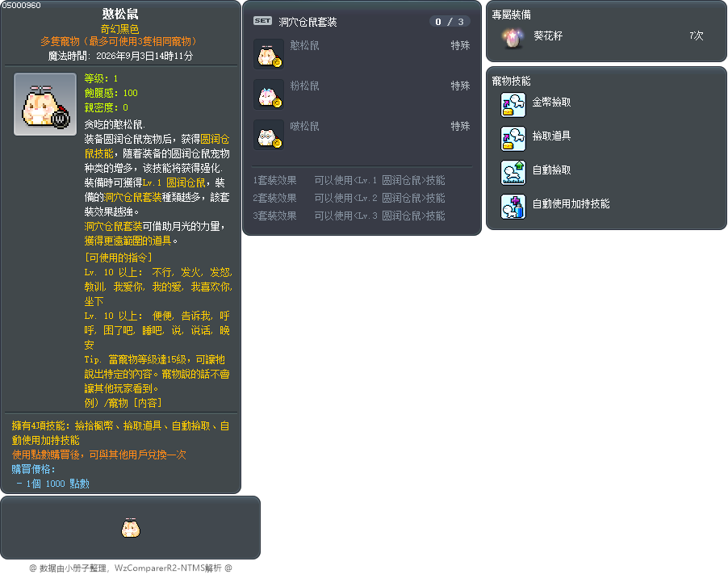Click the 憨松鼠 icon in the set list
This screenshot has width=728, height=574.
tap(269, 54)
